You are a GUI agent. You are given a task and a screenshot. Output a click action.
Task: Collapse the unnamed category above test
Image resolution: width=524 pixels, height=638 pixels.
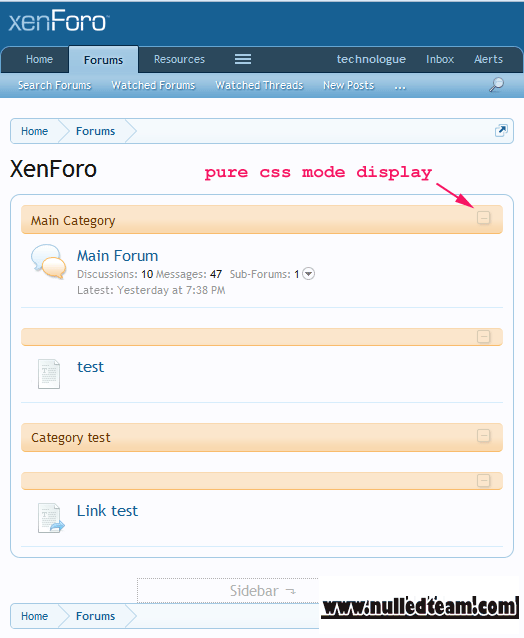[483, 336]
